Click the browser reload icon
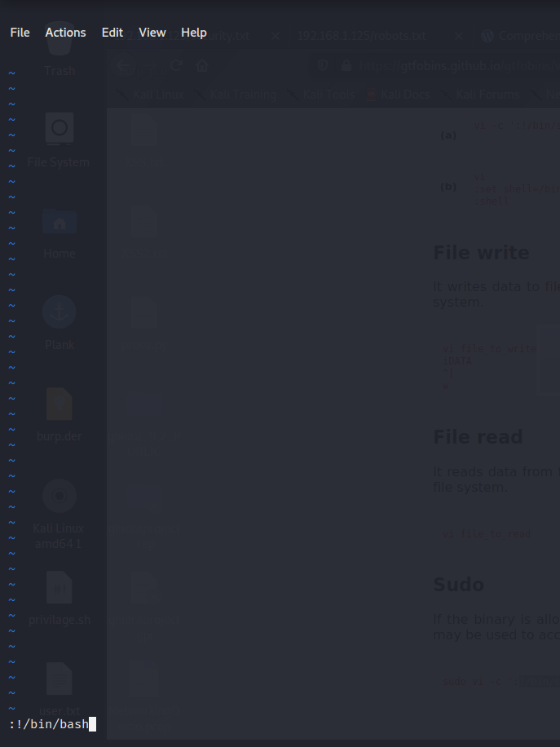560x747 pixels. point(176,66)
